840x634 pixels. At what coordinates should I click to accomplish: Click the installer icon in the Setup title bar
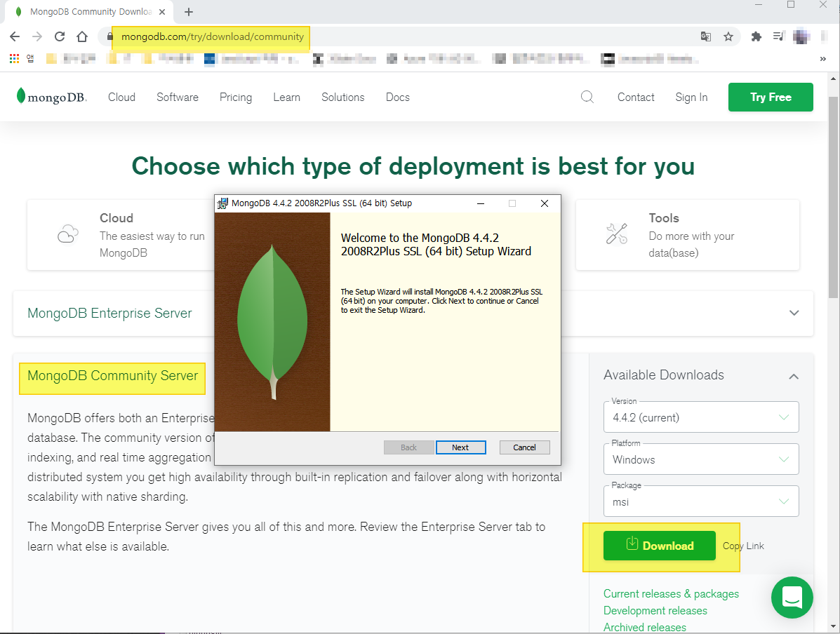222,203
